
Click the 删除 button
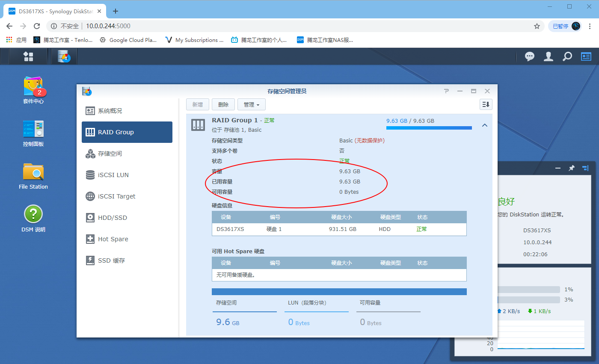tap(223, 104)
